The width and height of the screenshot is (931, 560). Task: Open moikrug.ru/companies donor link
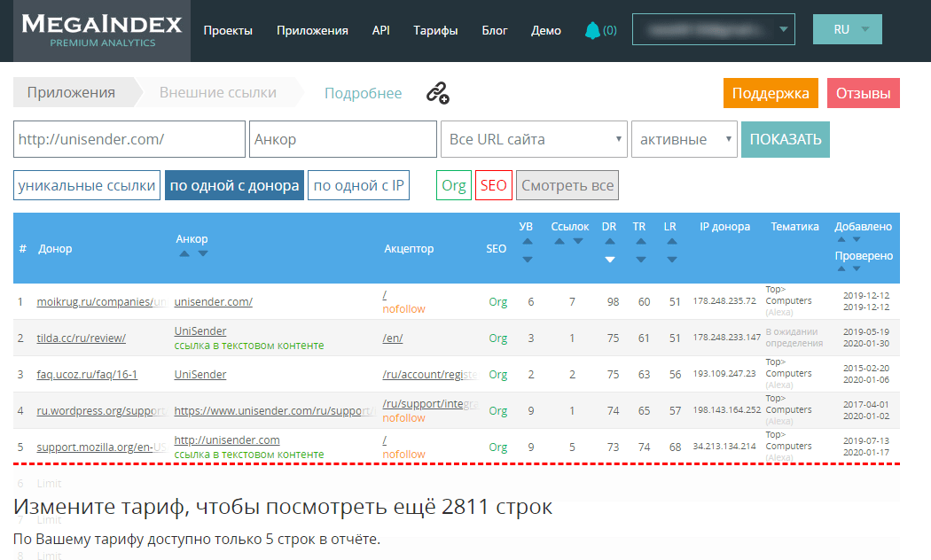click(x=101, y=302)
